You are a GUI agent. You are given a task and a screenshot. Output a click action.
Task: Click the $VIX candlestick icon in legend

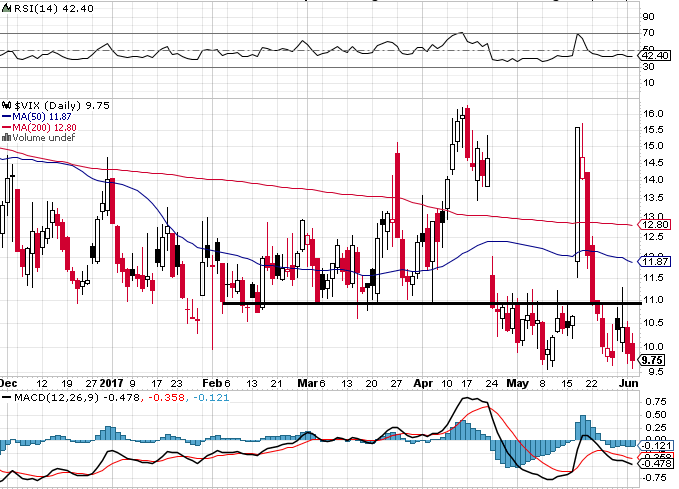point(6,104)
